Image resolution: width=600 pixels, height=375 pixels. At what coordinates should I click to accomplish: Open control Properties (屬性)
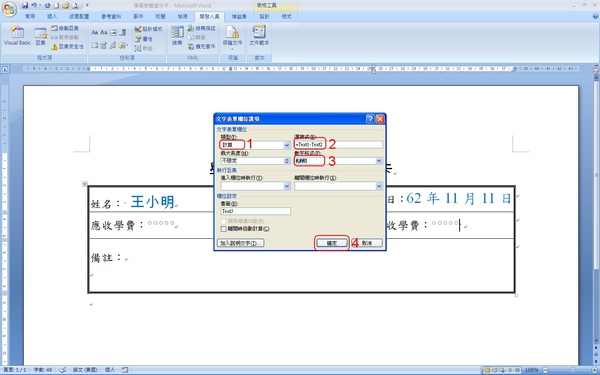[144, 39]
